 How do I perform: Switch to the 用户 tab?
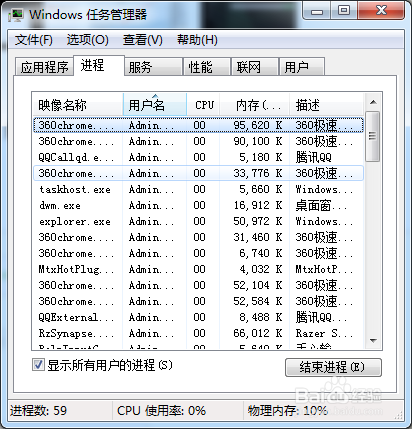(x=302, y=67)
